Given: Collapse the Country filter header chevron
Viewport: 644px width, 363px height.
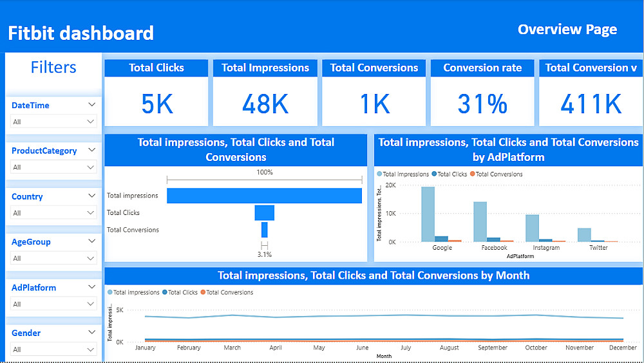Looking at the screenshot, I should pyautogui.click(x=91, y=196).
